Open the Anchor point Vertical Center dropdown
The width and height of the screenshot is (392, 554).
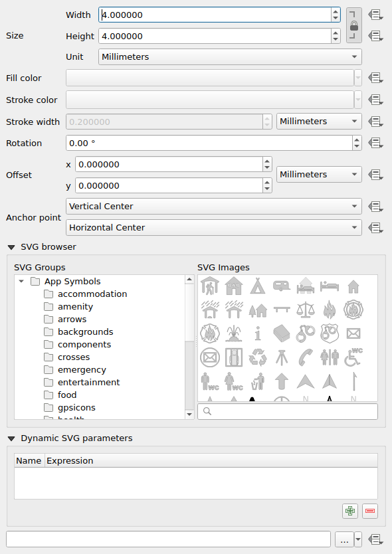[x=213, y=206]
